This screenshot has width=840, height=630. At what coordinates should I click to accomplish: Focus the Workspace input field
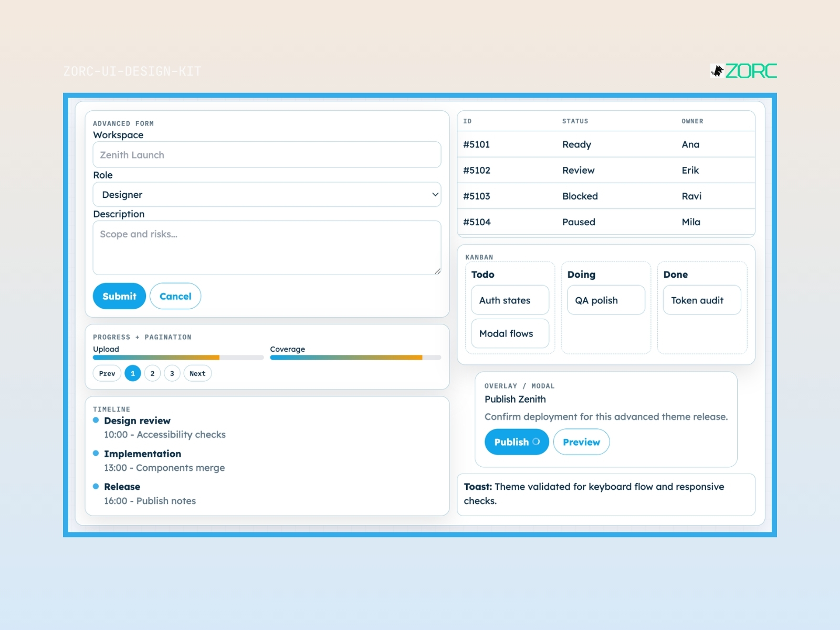[x=267, y=155]
